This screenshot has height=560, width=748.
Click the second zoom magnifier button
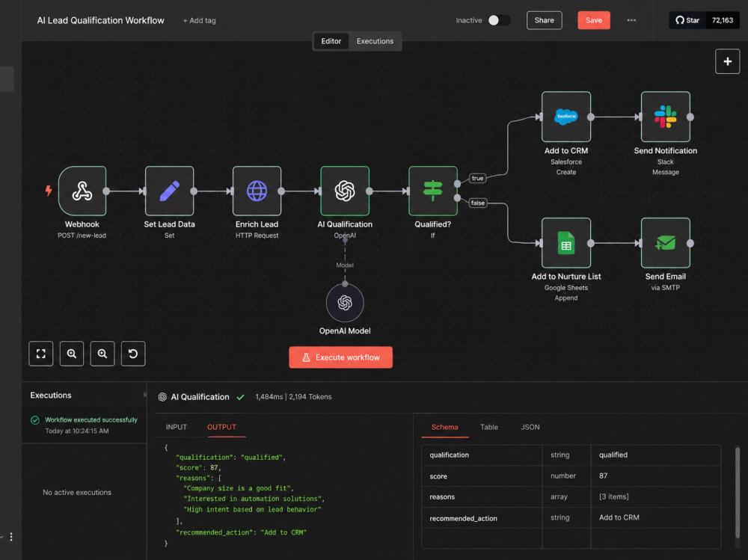(x=102, y=354)
